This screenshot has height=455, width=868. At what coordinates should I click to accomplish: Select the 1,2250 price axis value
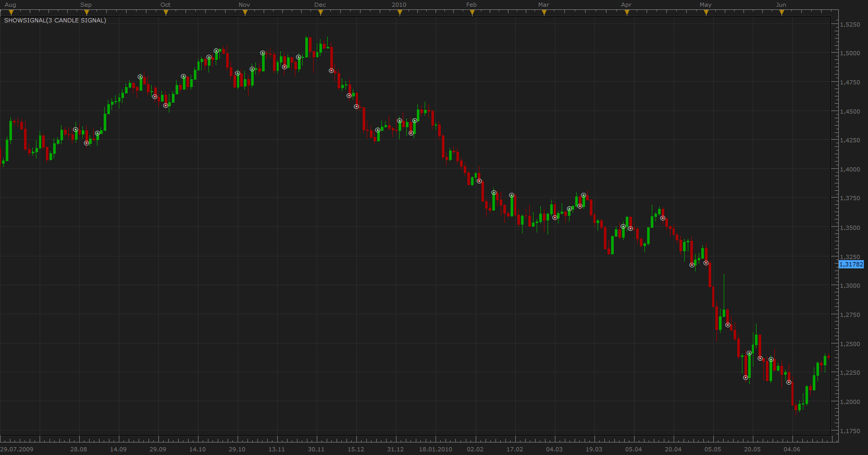click(850, 373)
